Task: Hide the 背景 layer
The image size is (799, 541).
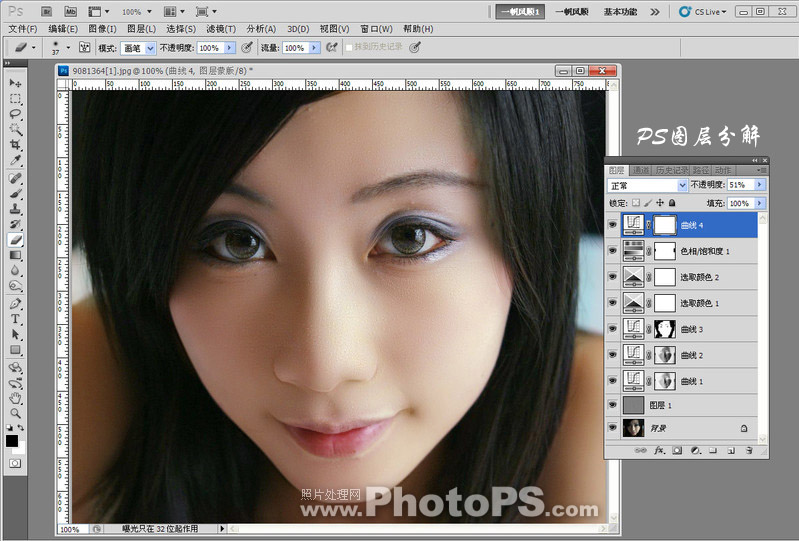Action: [x=612, y=428]
